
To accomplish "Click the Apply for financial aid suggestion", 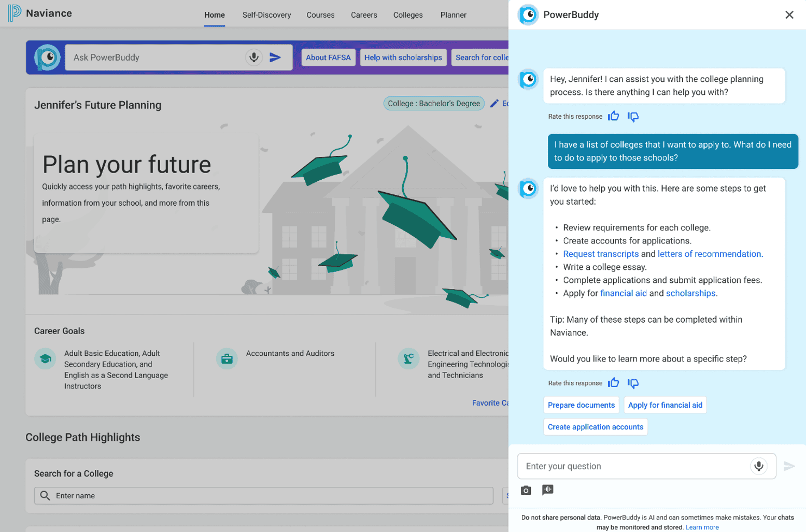I will [x=665, y=405].
